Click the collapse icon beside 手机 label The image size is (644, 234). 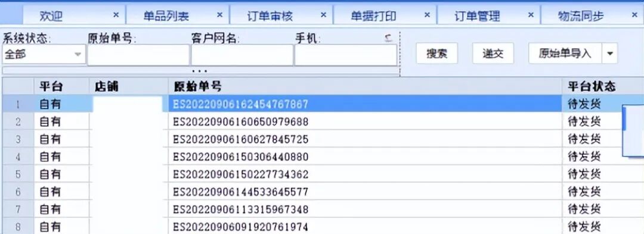388,38
